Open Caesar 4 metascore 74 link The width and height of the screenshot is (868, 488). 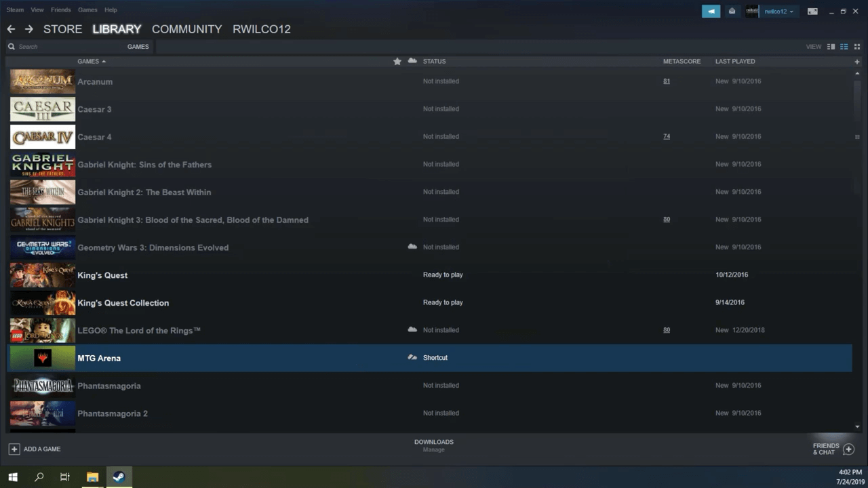[667, 136]
